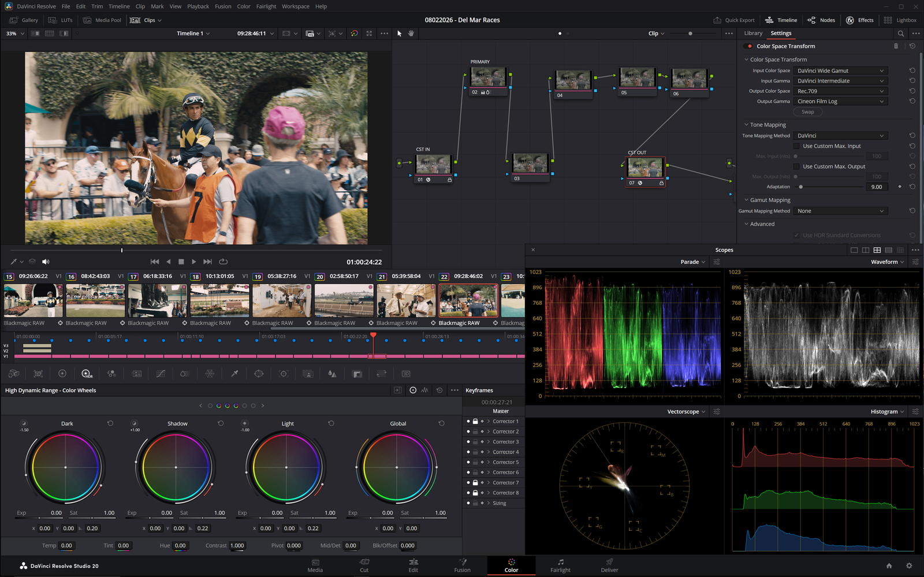This screenshot has height=577, width=924.
Task: Select the Curves palette icon
Action: click(x=161, y=374)
